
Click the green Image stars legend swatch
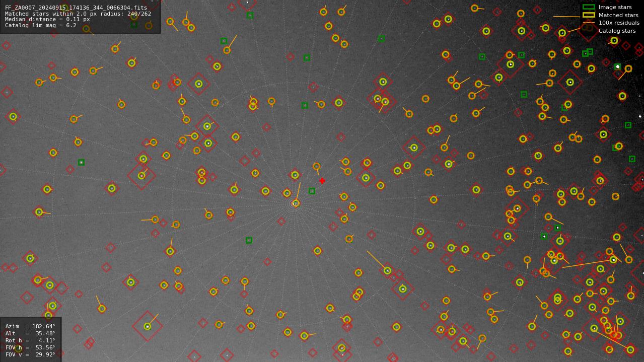[589, 7]
